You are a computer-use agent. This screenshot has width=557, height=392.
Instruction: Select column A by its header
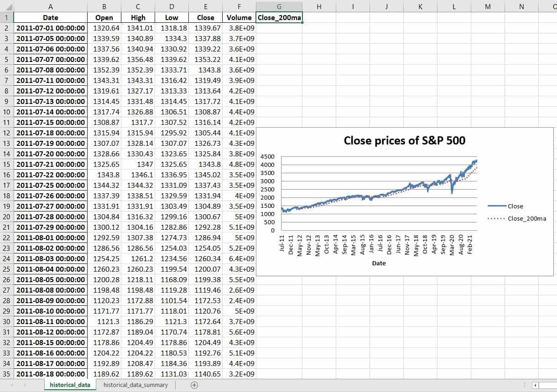pyautogui.click(x=51, y=7)
